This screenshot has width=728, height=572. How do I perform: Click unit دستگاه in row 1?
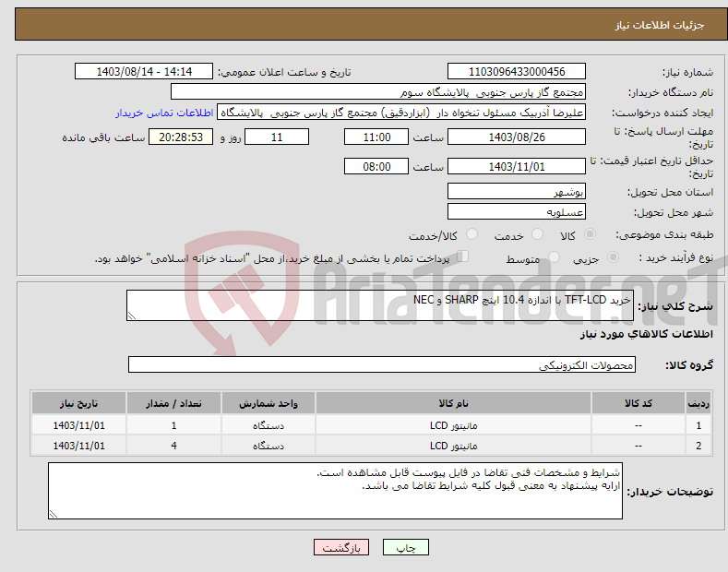[x=269, y=425]
